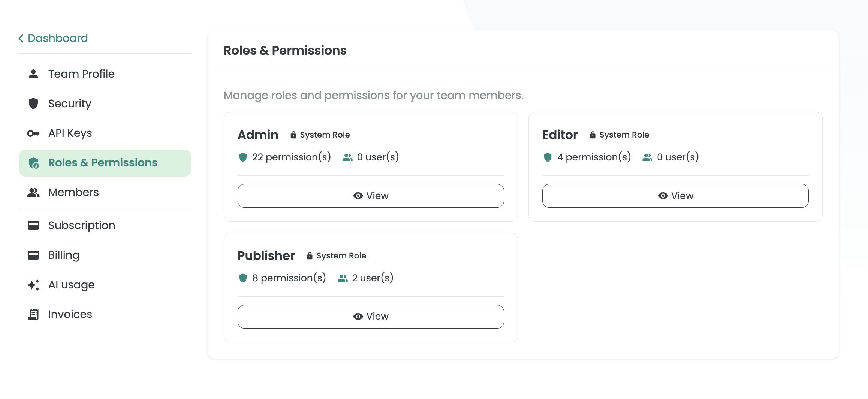The width and height of the screenshot is (868, 399).
Task: View the Publisher role details
Action: (371, 316)
